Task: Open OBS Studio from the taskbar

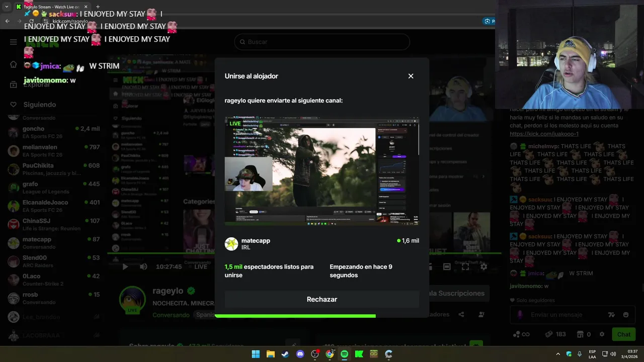Action: tap(315, 354)
